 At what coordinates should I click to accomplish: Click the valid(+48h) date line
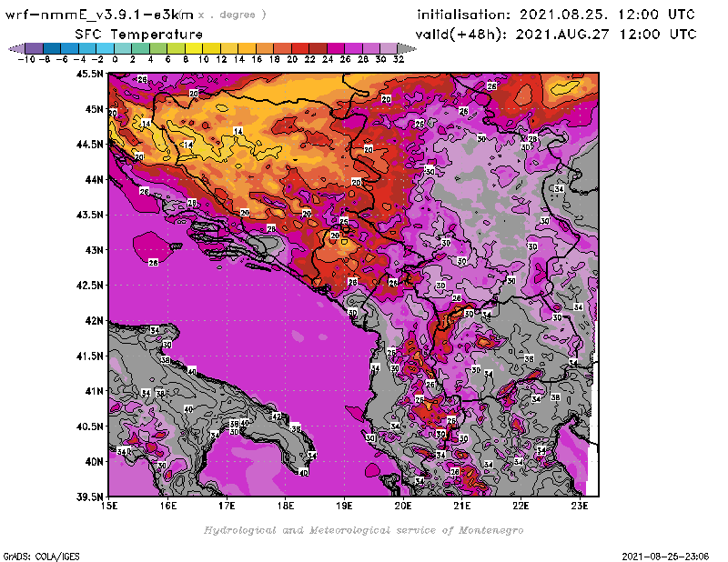tap(556, 35)
